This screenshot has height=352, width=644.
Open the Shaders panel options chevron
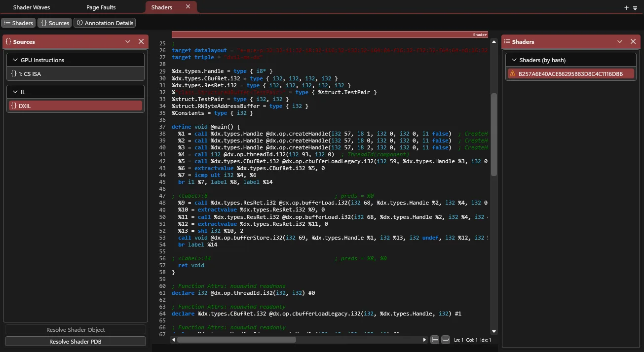[620, 42]
